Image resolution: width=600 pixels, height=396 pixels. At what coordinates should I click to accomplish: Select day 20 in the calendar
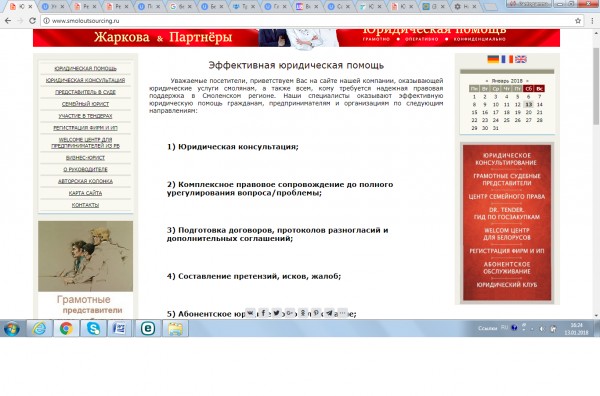tap(528, 112)
